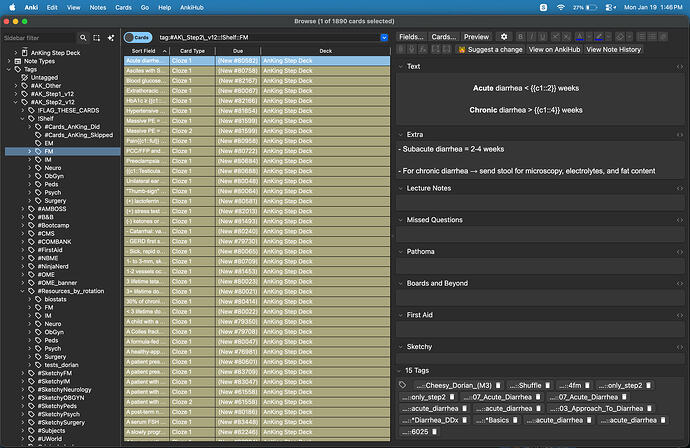The height and width of the screenshot is (448, 690).
Task: Apply underline formatting with U icon
Action: click(543, 37)
